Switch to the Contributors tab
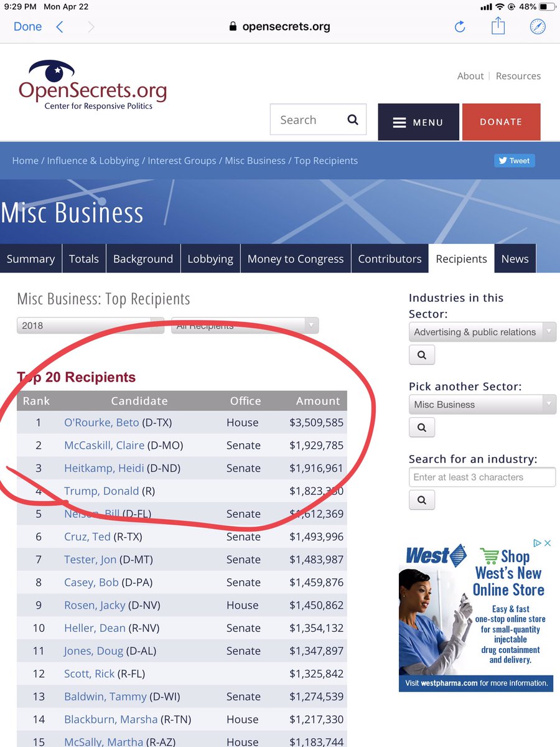The height and width of the screenshot is (747, 560). click(x=390, y=259)
